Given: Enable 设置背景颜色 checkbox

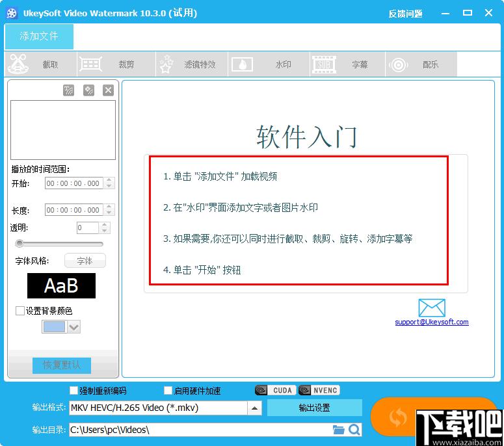Looking at the screenshot, I should point(20,311).
